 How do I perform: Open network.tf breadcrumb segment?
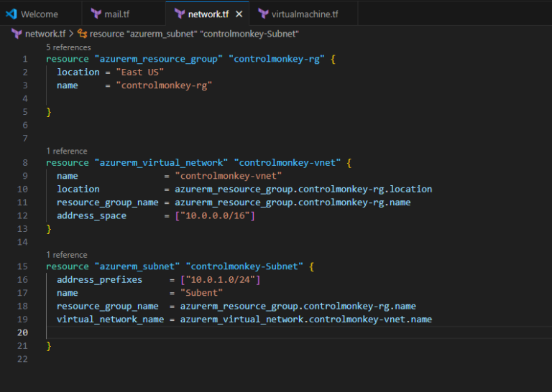tap(45, 34)
